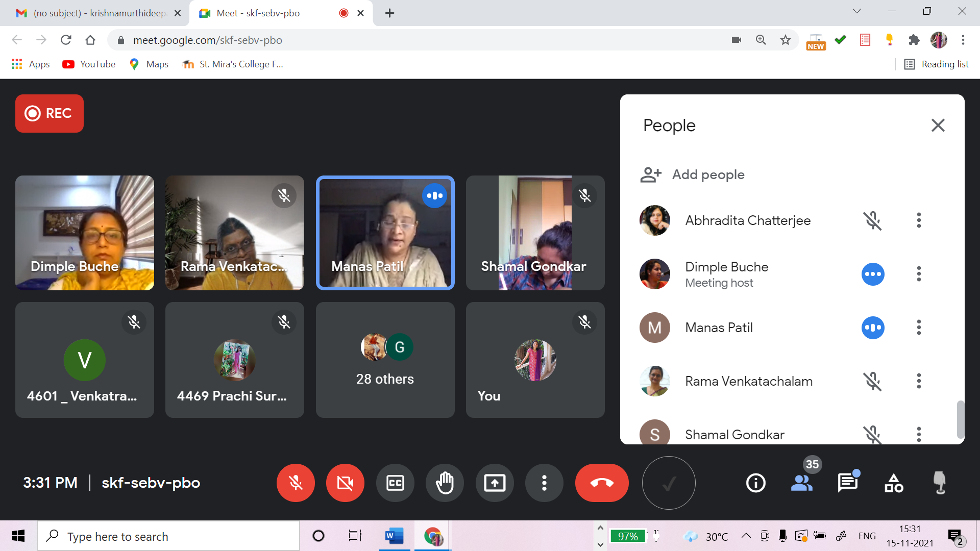Open the present screen button
The width and height of the screenshot is (980, 551).
(x=494, y=483)
